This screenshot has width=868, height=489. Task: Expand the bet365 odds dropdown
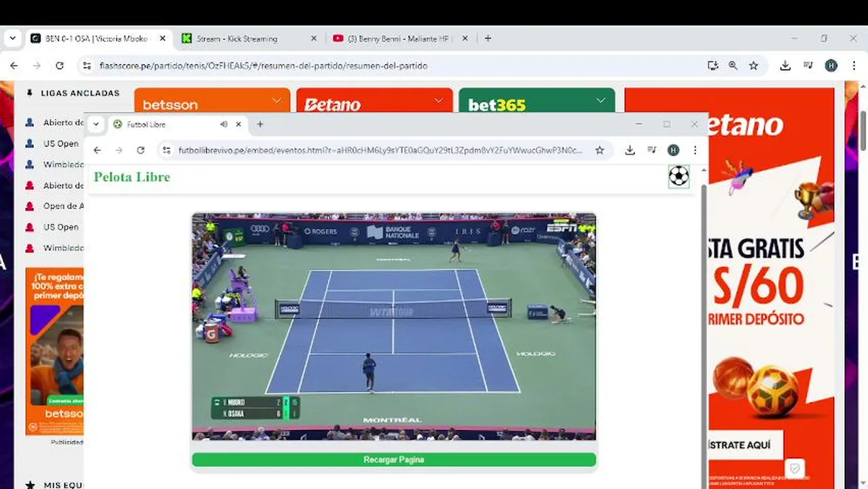point(600,101)
